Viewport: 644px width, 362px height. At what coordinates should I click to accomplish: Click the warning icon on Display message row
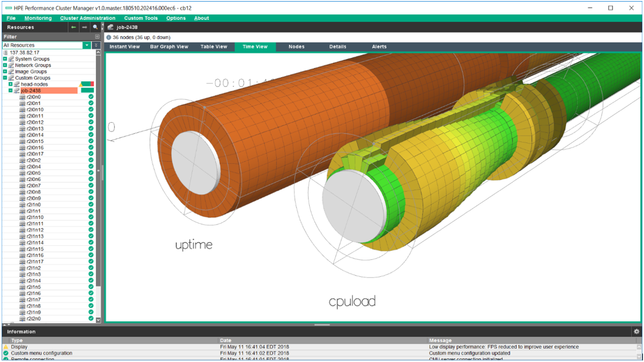click(x=6, y=347)
